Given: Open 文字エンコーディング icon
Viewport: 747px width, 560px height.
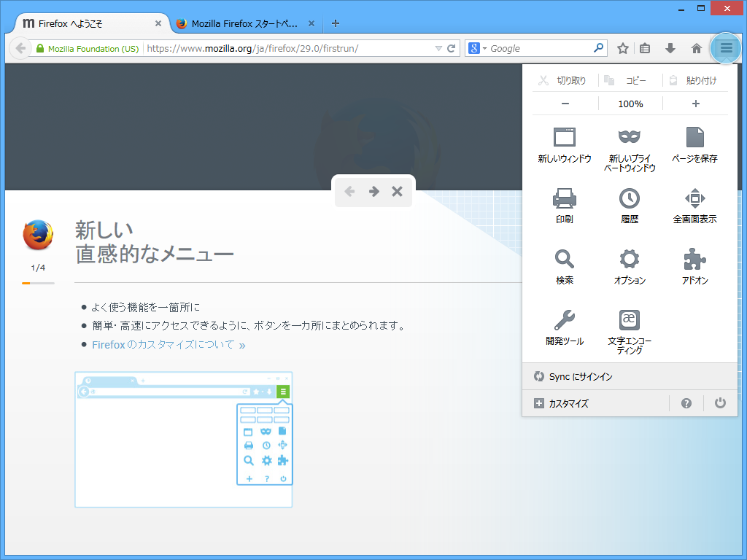Looking at the screenshot, I should point(630,332).
